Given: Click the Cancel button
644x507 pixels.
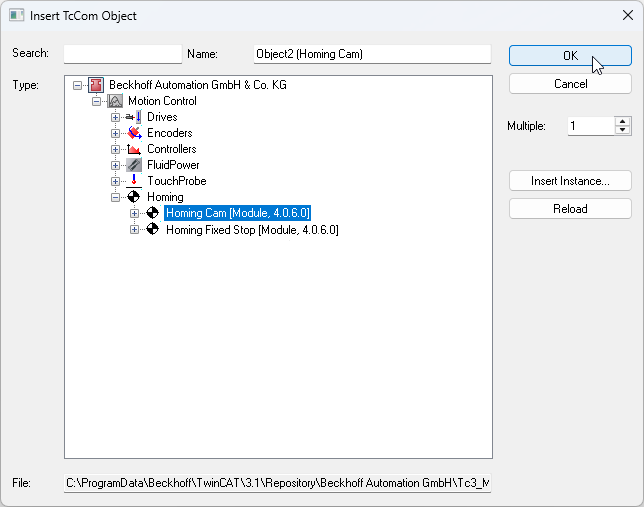Looking at the screenshot, I should [x=570, y=84].
